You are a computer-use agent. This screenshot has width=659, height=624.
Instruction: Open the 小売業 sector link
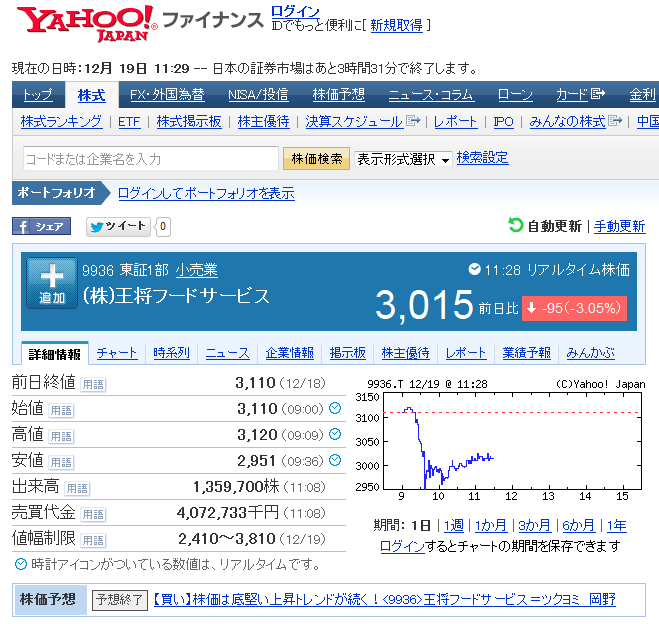click(x=197, y=270)
